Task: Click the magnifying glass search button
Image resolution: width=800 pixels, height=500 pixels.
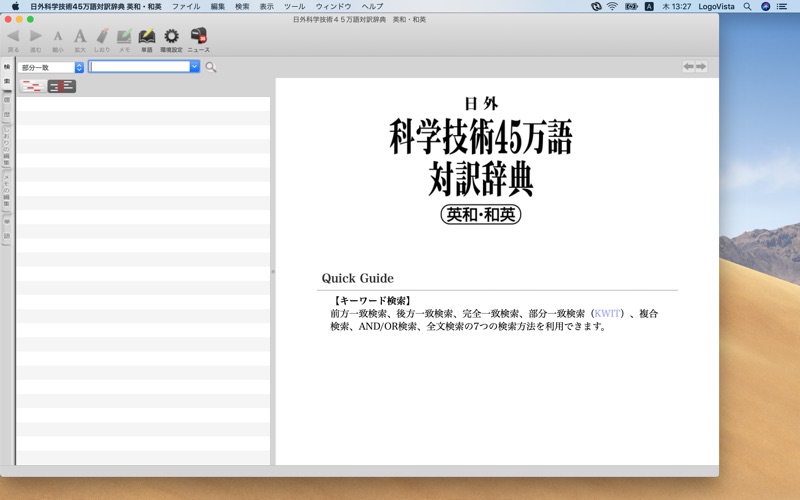Action: click(x=211, y=67)
